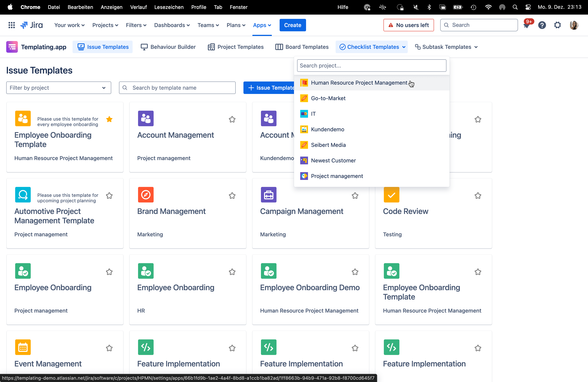Open macOS Control Center in menu bar
Screen dimensions: 588x382
(528, 7)
